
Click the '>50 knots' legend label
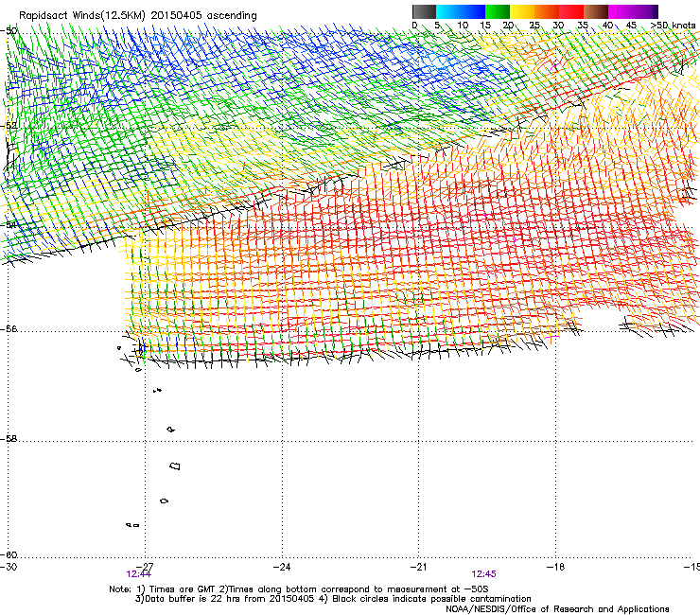point(673,25)
